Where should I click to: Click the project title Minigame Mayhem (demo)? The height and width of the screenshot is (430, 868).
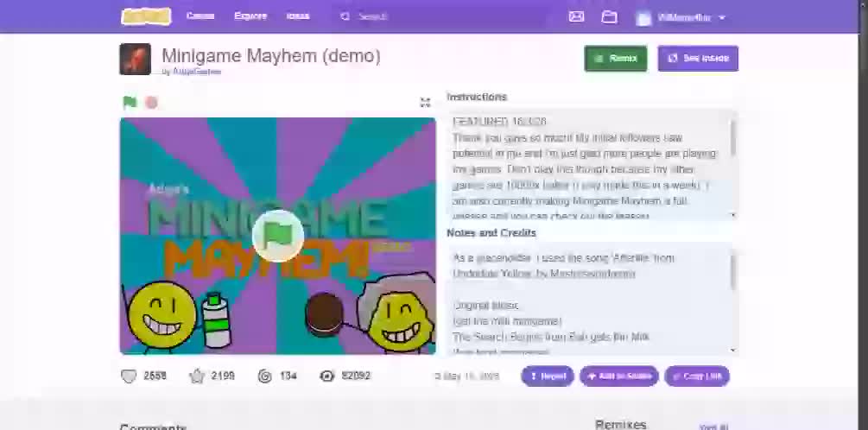(270, 56)
